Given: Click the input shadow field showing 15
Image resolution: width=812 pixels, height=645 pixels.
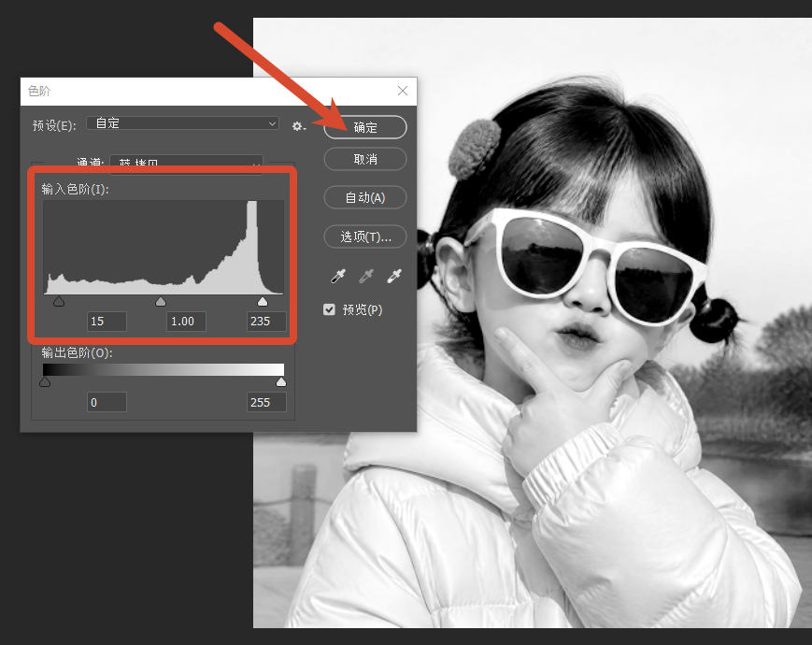Looking at the screenshot, I should point(107,322).
